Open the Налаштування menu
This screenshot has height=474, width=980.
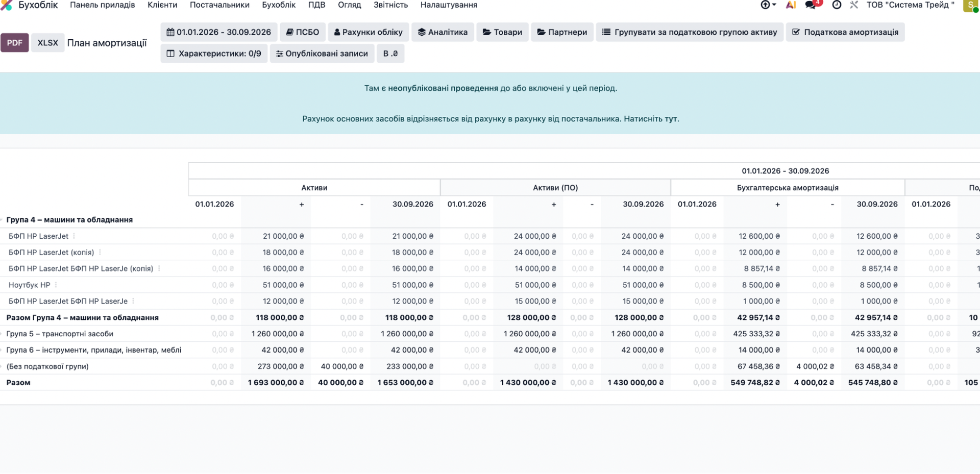pos(449,5)
